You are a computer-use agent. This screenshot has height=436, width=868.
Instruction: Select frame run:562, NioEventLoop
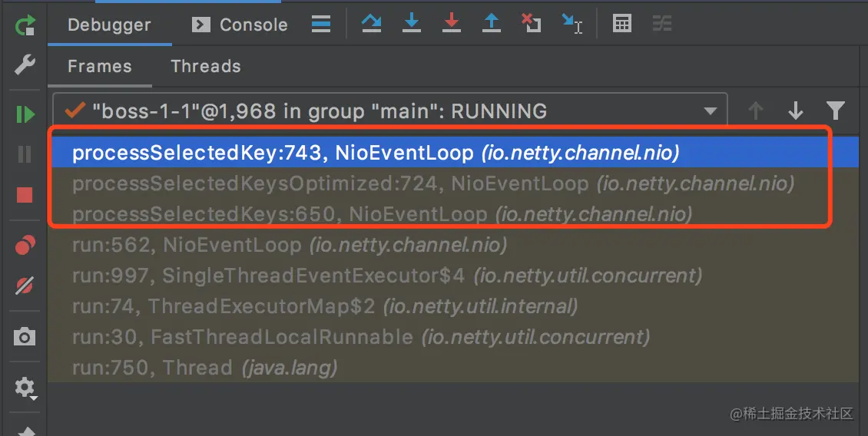(x=453, y=245)
